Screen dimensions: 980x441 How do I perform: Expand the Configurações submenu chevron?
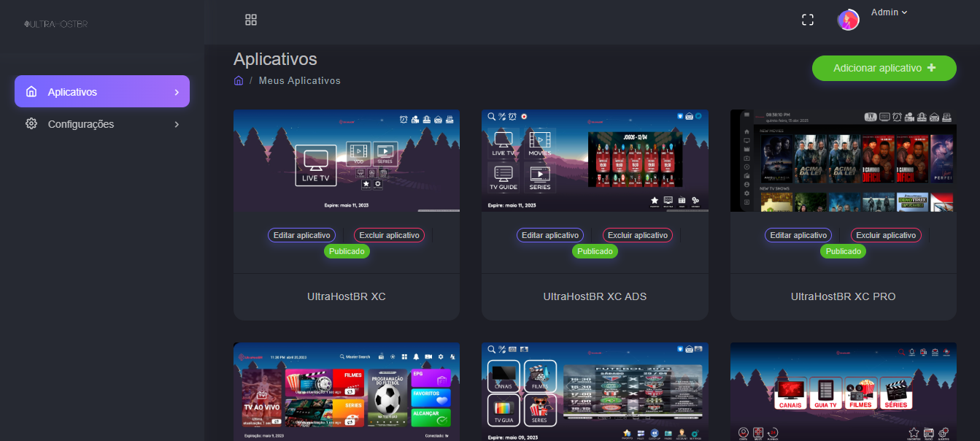coord(177,124)
